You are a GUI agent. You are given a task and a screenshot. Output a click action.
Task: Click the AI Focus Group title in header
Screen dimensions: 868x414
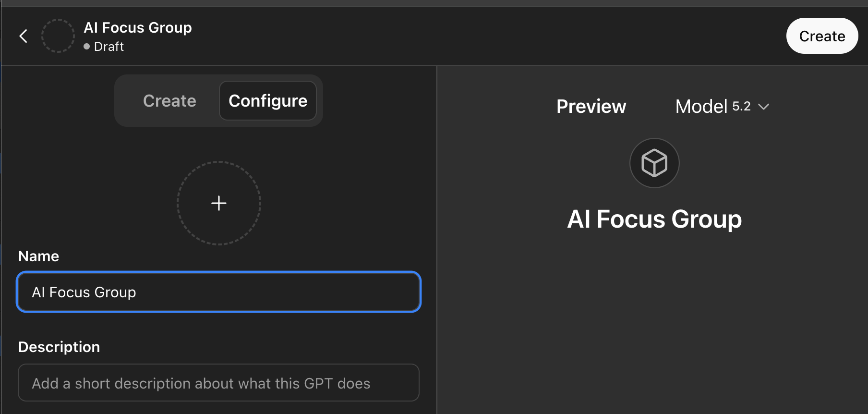(138, 28)
